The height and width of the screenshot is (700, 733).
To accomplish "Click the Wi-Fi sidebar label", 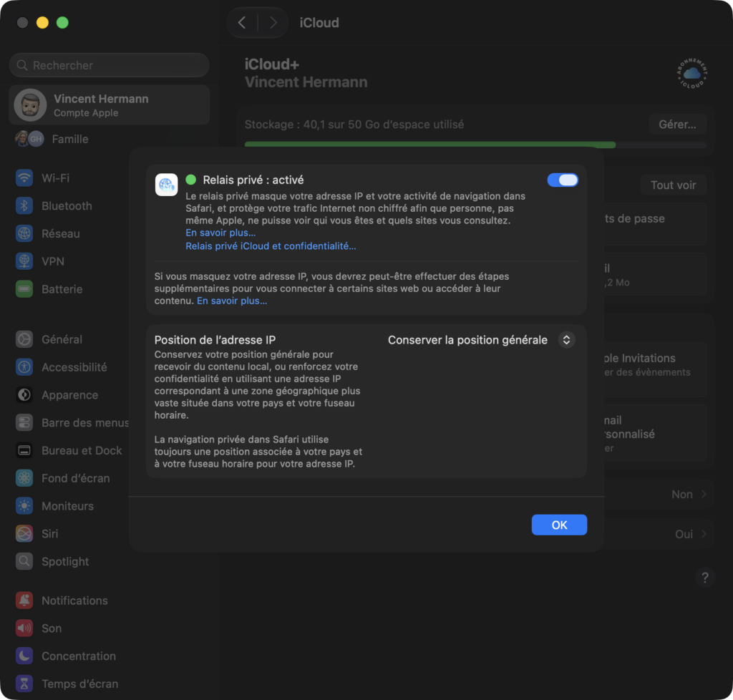I will 56,178.
